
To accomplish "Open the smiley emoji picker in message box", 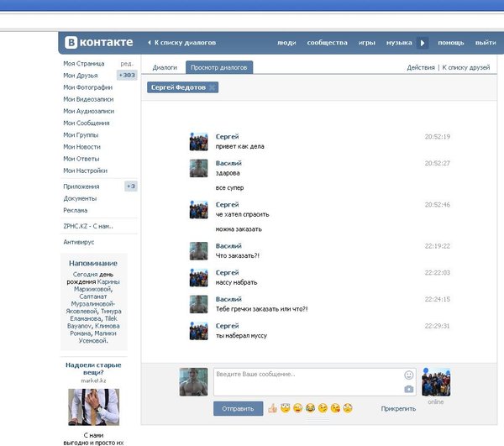I will (x=408, y=375).
